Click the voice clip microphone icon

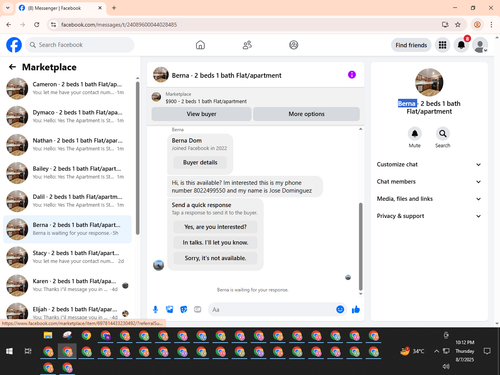pos(155,310)
